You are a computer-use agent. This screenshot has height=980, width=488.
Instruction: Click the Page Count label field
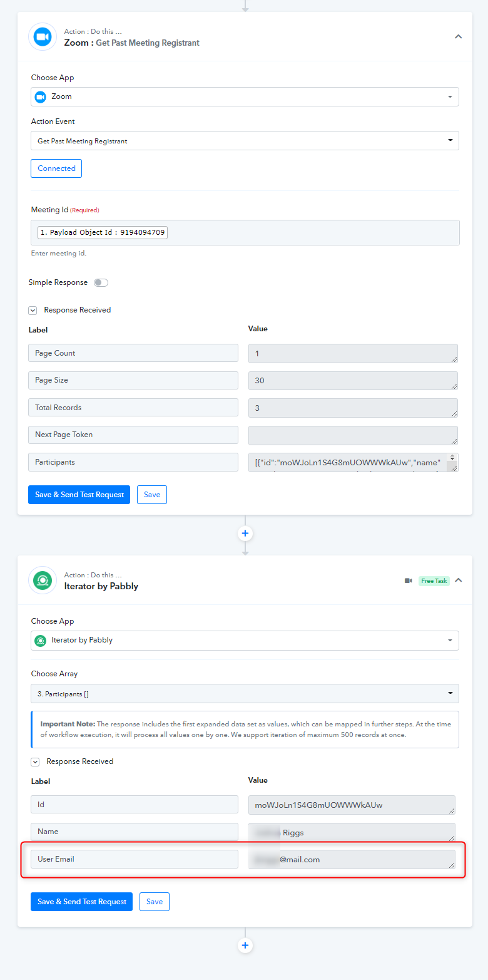pos(133,353)
